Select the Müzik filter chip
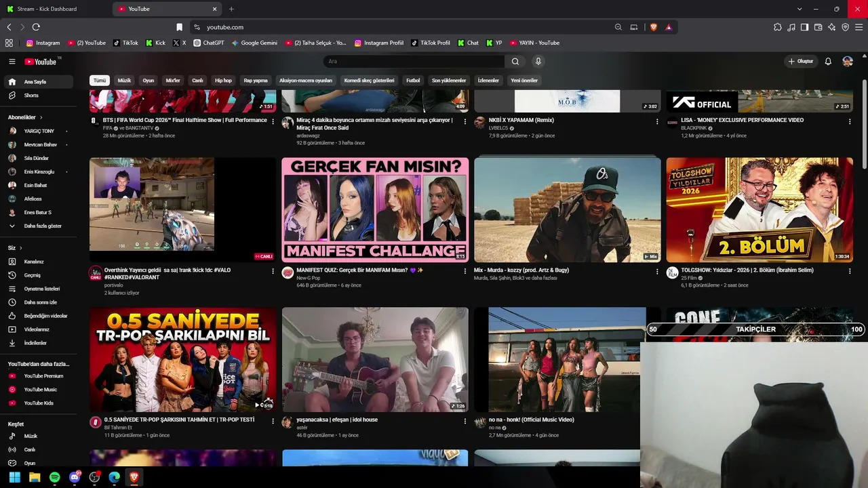This screenshot has width=868, height=488. tap(124, 81)
